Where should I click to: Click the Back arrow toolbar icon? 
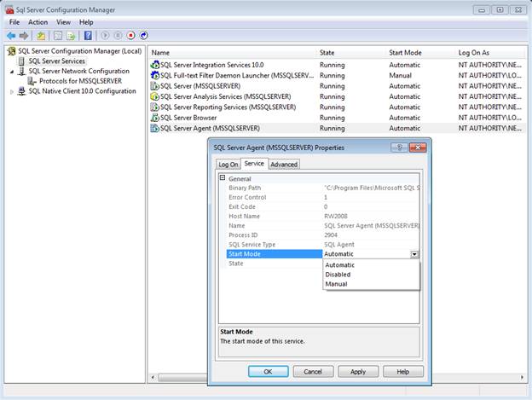[x=11, y=35]
